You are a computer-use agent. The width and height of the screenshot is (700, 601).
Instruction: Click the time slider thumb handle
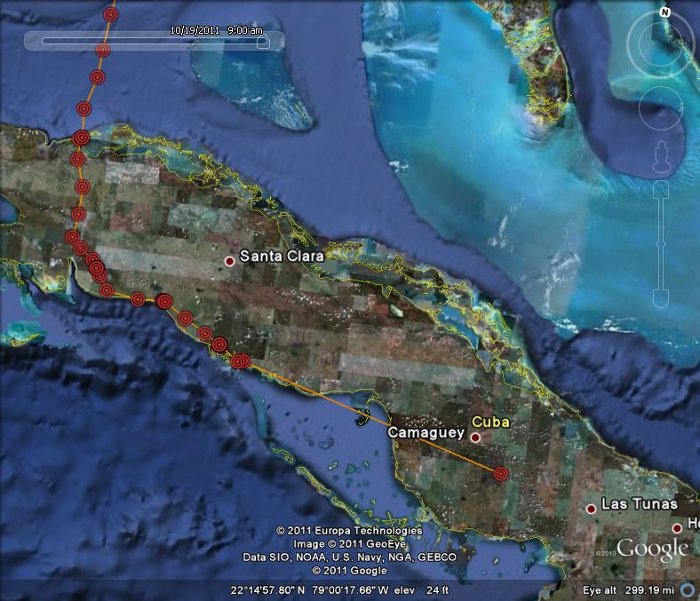(x=262, y=41)
